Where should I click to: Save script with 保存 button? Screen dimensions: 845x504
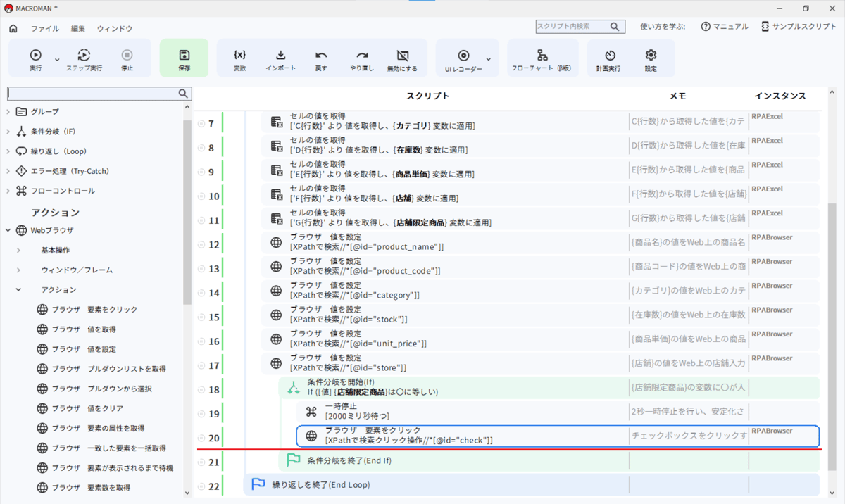pos(184,59)
